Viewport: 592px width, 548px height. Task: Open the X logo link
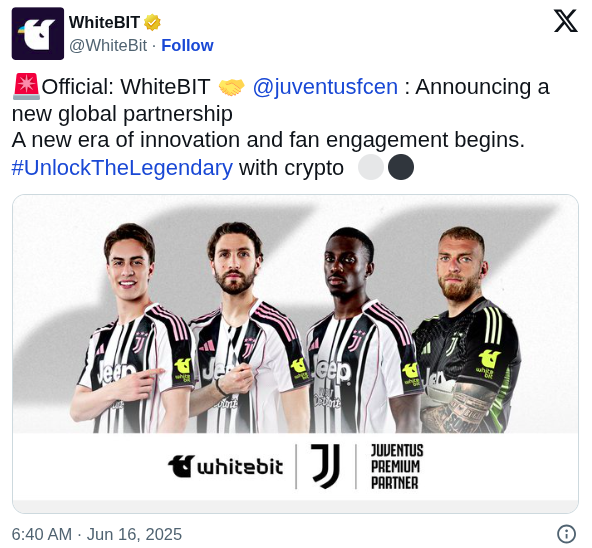566,21
